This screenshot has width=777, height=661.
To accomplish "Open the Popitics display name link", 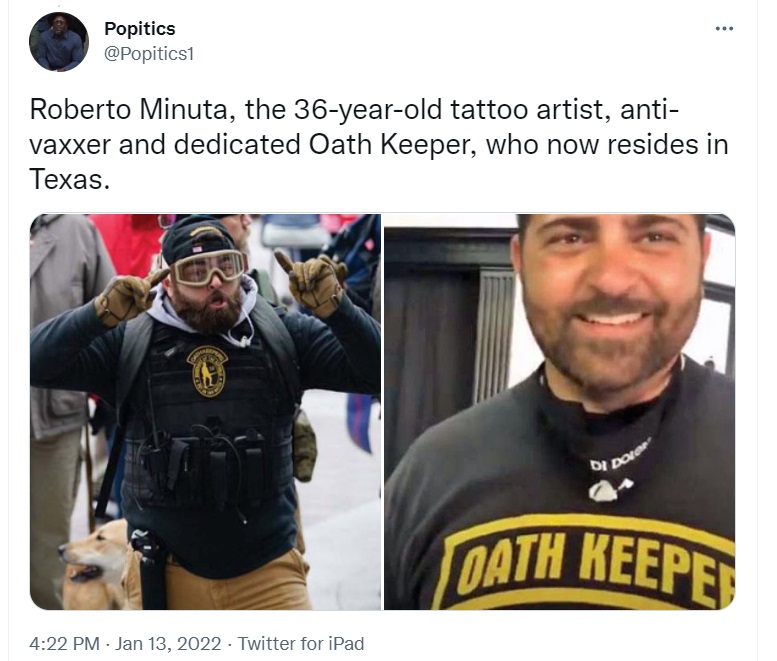I will click(140, 29).
